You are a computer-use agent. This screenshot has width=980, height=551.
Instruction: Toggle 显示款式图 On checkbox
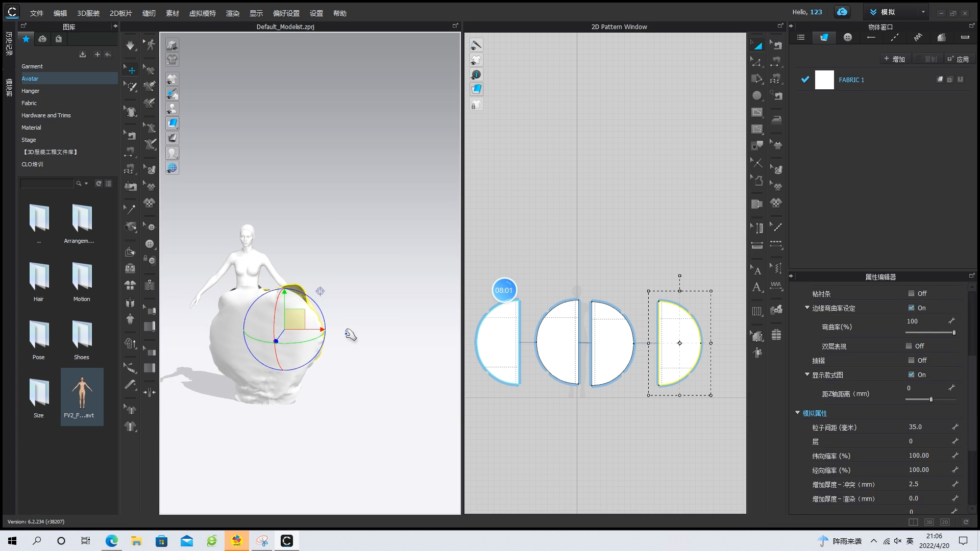pos(910,375)
